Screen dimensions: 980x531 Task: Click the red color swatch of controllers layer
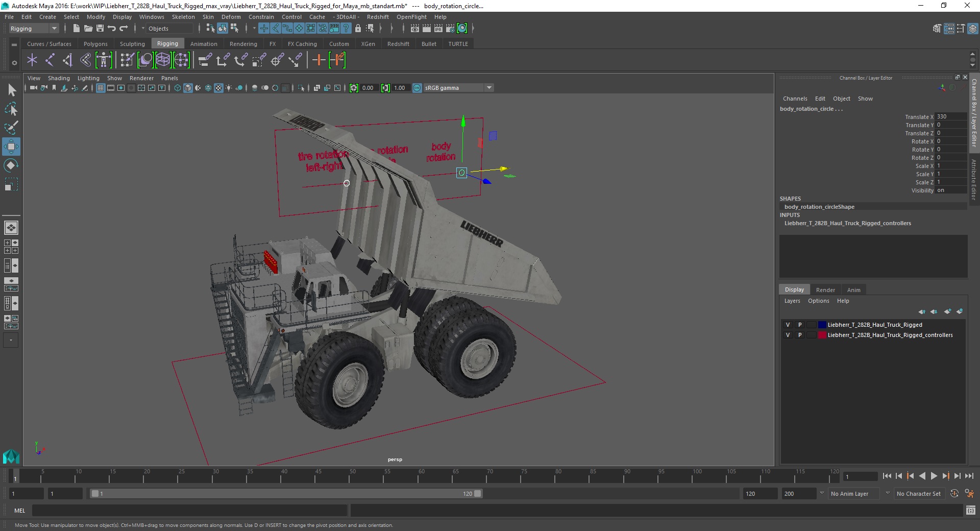pos(822,335)
